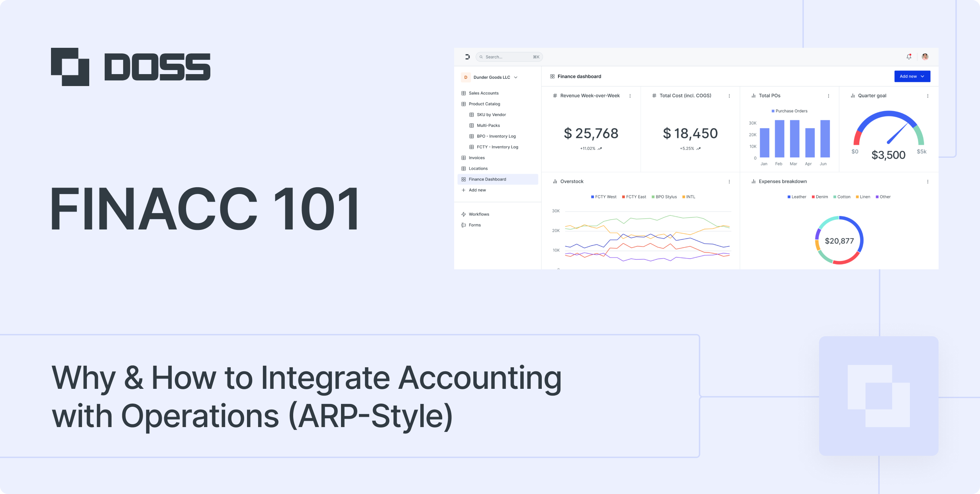This screenshot has width=980, height=494.
Task: Open Workflows from the sidebar
Action: [478, 214]
